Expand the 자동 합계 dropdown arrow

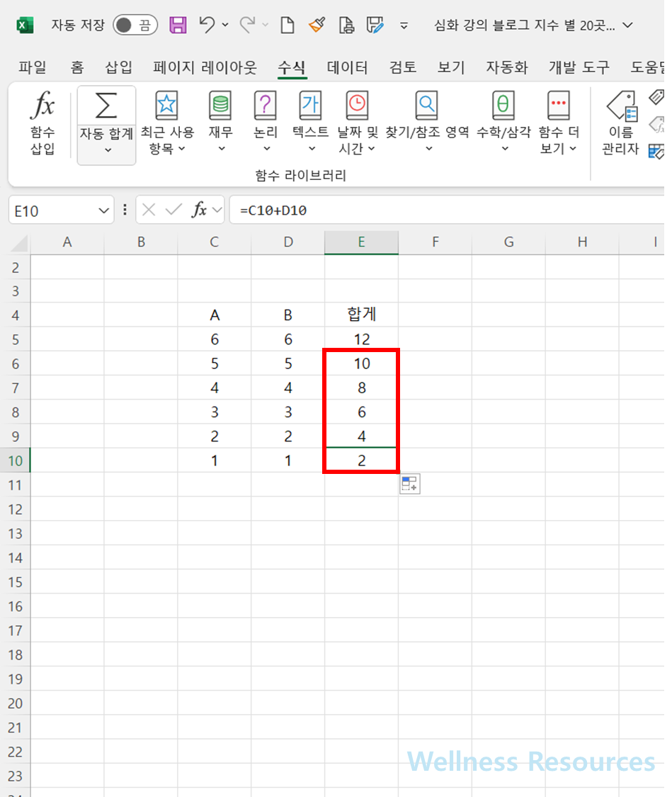point(108,150)
